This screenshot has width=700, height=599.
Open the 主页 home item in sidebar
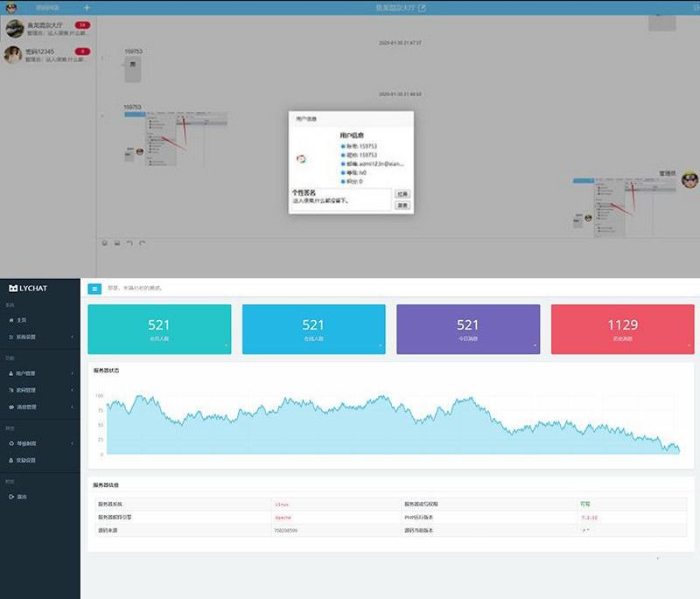21,320
